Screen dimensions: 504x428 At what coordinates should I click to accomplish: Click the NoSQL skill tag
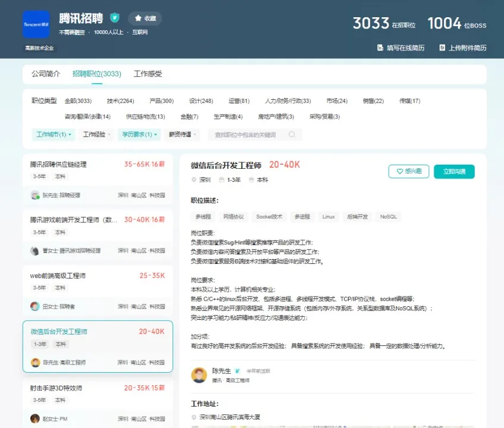click(x=389, y=217)
